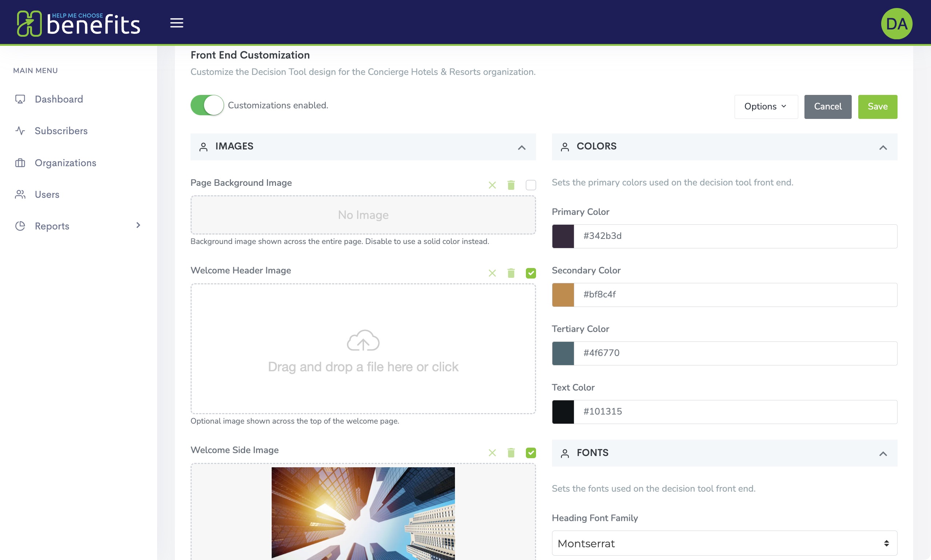Click the Welcome Header Image drop zone

pos(363,349)
